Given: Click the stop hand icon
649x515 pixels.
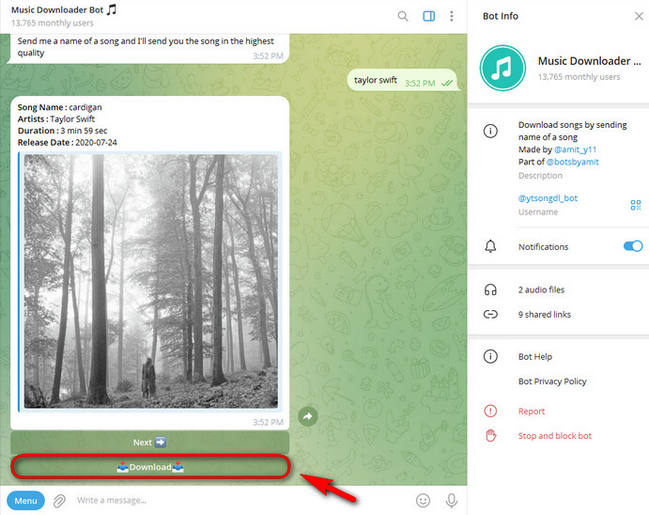Looking at the screenshot, I should [x=490, y=436].
